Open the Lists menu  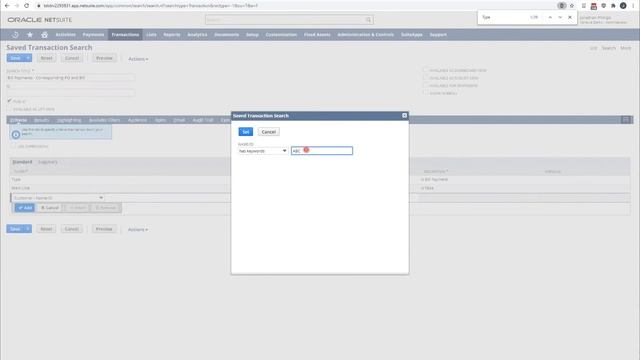(151, 35)
